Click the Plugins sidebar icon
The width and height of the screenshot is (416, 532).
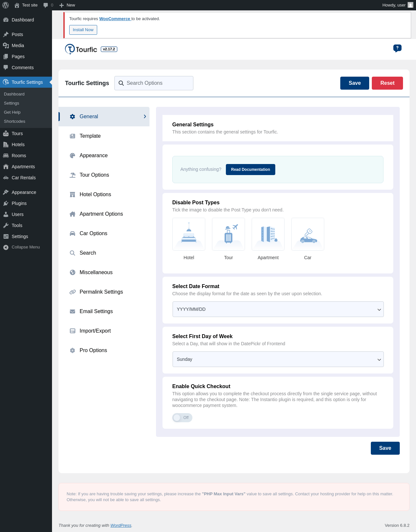coord(6,203)
